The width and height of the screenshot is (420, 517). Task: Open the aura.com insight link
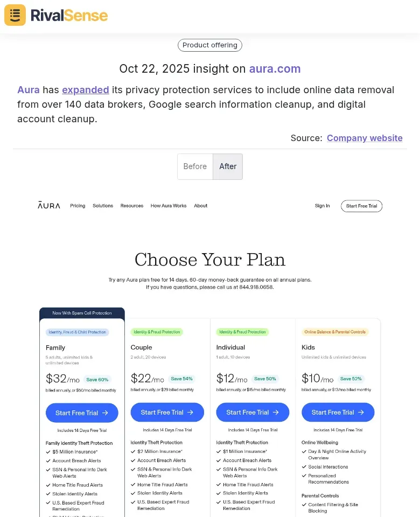tap(275, 69)
